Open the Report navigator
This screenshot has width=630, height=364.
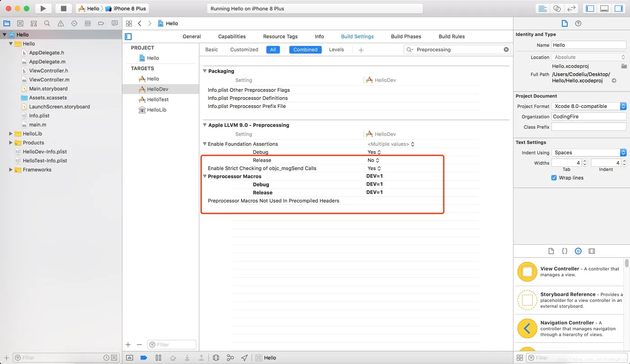(115, 23)
